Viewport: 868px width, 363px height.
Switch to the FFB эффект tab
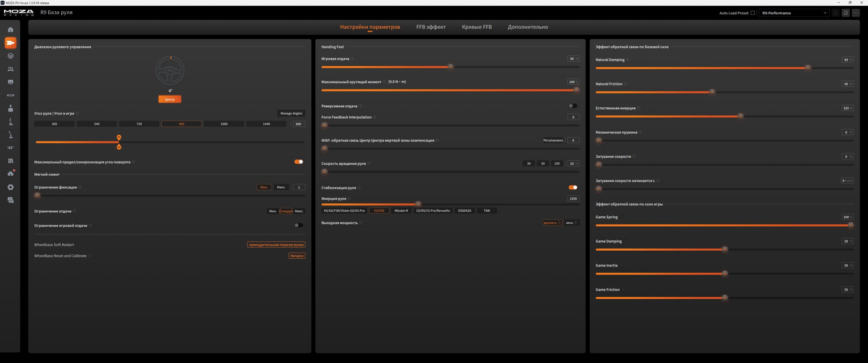(431, 27)
